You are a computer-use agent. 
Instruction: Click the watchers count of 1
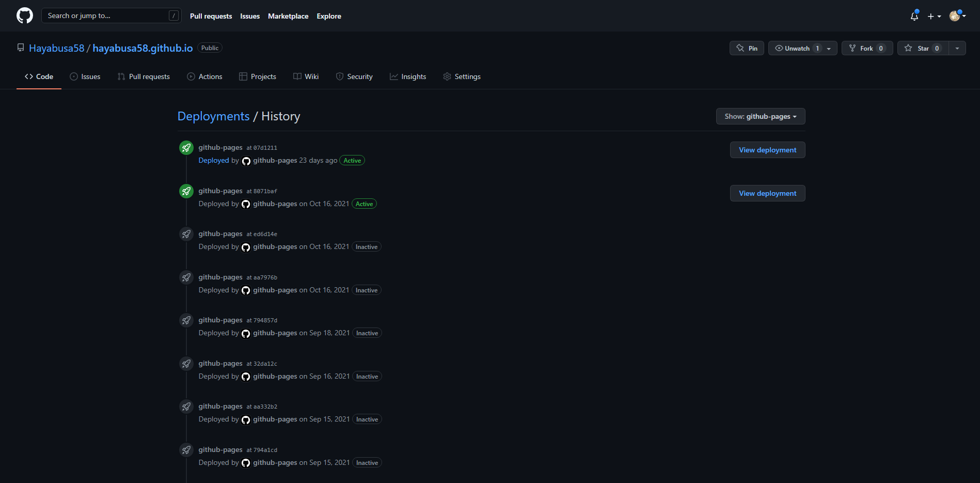817,48
